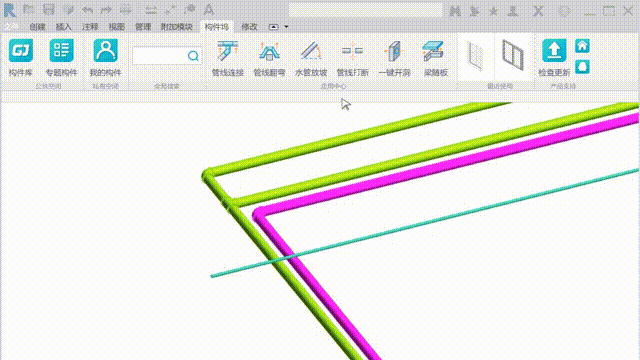Click the title bar info search field
Viewport: 640px width, 360px height.
[365, 10]
